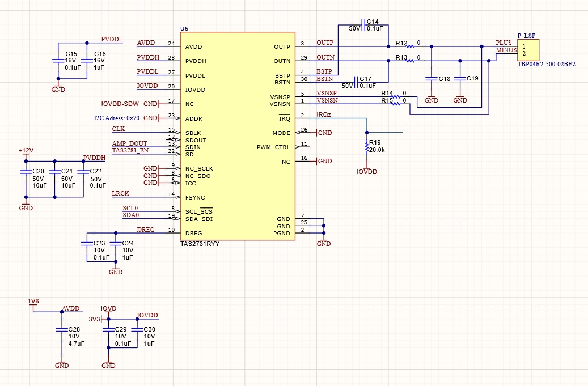Click the I2C Adress: 0x70 text note
Viewport: 588px width, 386px height.
click(117, 118)
